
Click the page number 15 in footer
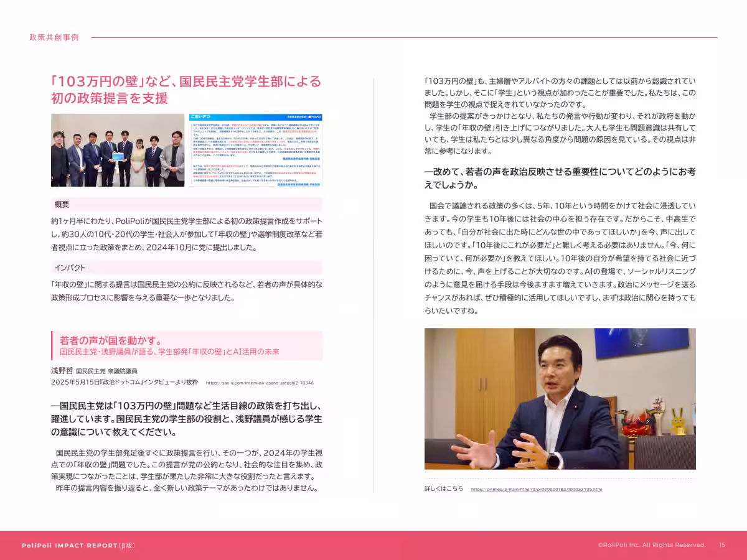tap(722, 544)
